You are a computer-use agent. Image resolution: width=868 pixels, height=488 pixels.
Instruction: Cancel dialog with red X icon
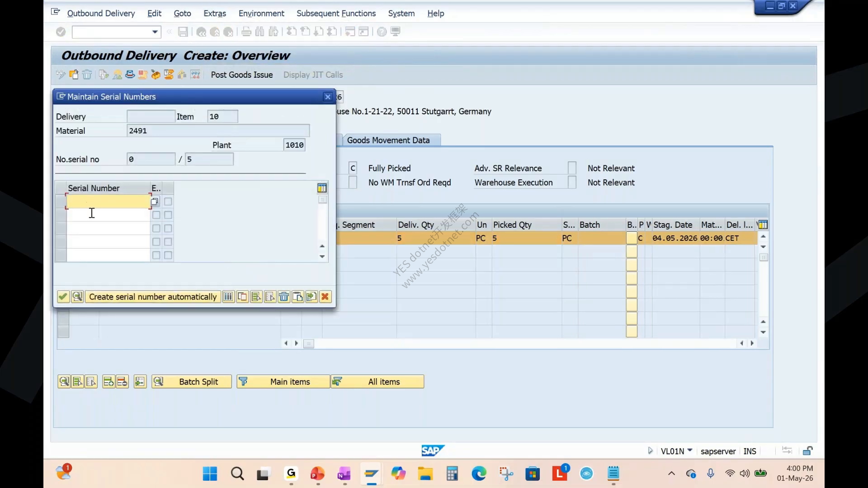click(x=325, y=297)
